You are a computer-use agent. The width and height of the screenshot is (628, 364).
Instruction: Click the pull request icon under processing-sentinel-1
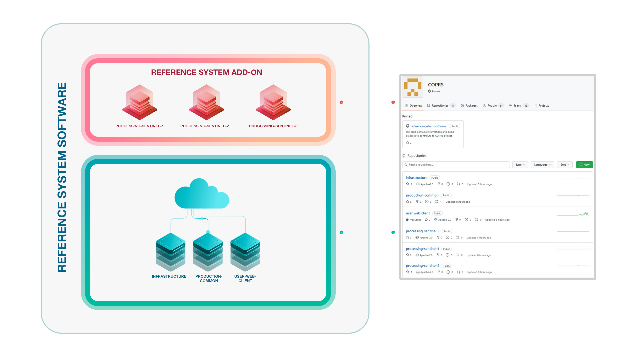click(x=458, y=255)
